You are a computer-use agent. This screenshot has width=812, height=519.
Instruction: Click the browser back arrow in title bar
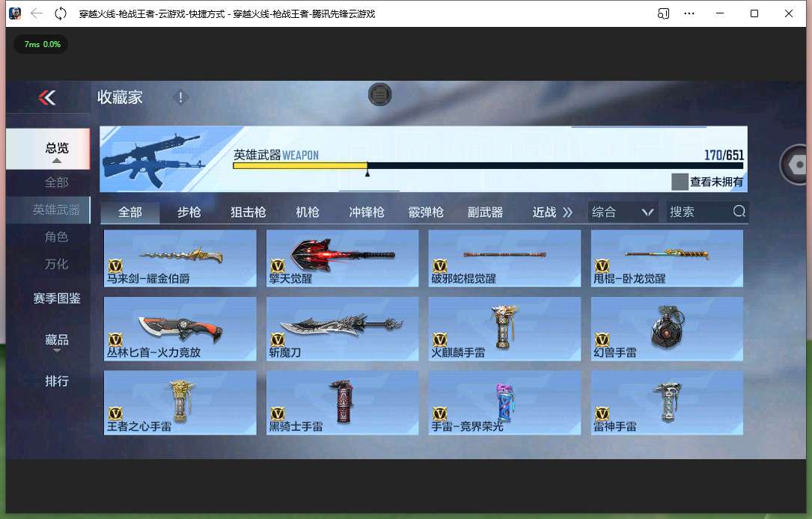coord(36,13)
